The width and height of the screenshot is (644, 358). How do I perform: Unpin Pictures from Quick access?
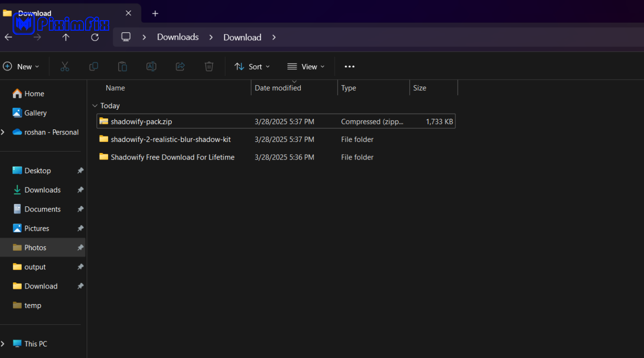point(80,228)
